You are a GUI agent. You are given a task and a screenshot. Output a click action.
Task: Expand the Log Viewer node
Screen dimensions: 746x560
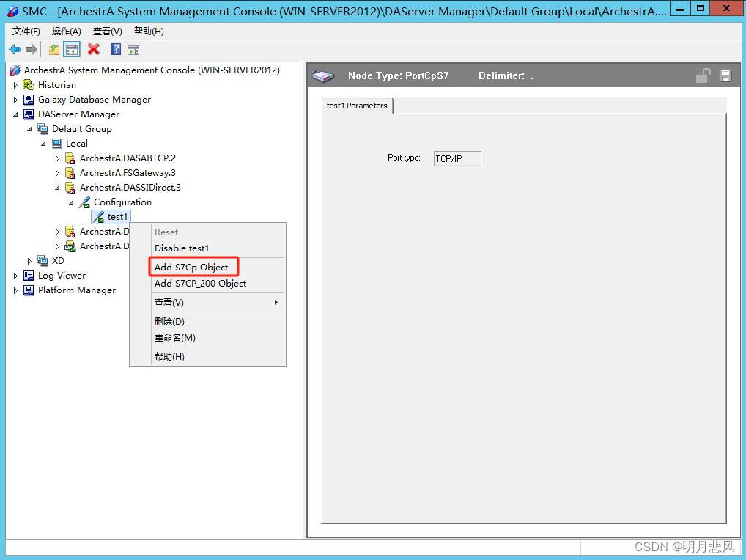point(15,276)
